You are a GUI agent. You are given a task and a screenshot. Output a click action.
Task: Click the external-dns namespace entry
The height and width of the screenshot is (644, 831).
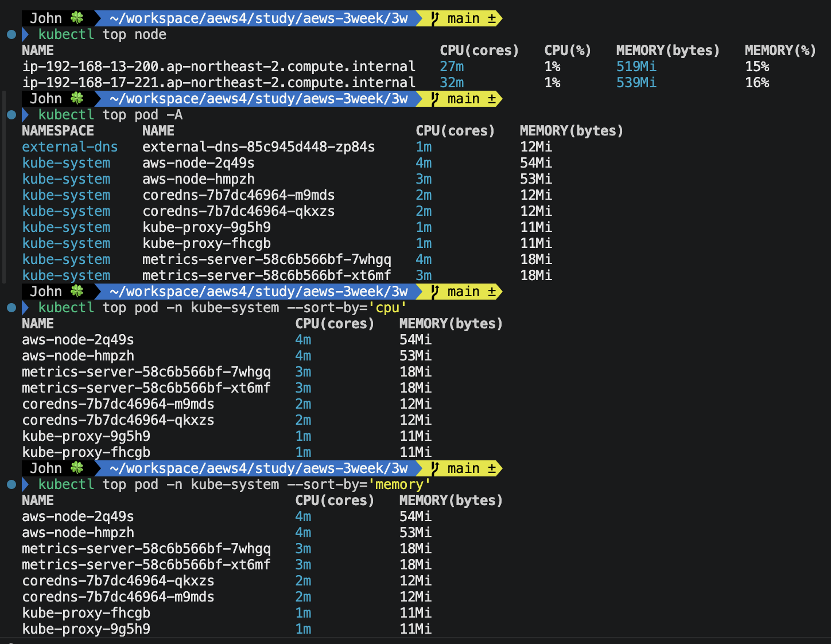(x=70, y=147)
